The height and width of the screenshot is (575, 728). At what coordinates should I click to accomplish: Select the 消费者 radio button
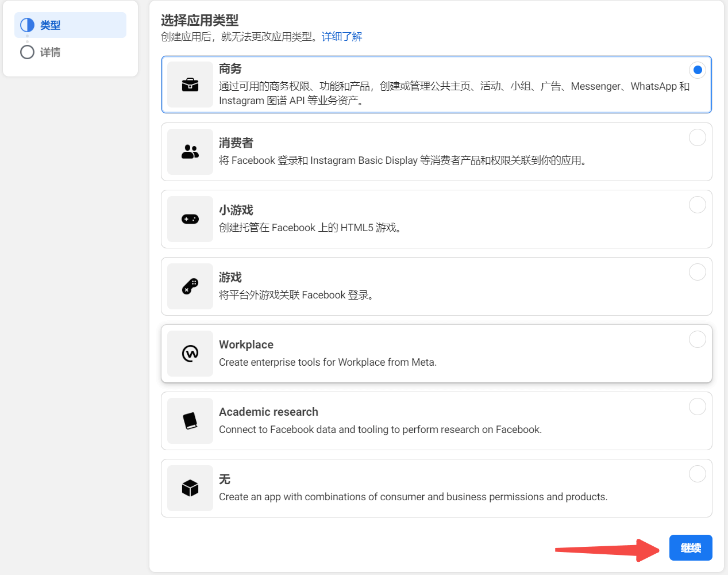(x=697, y=137)
